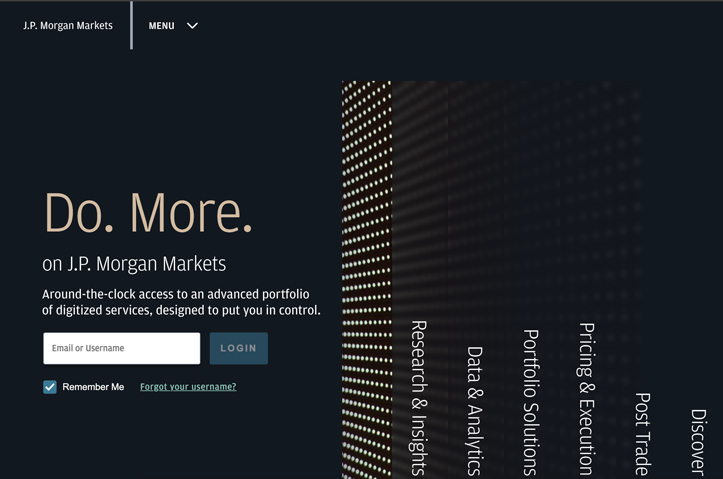Click the 'on J.P. Morgan Markets' subheading

(134, 264)
